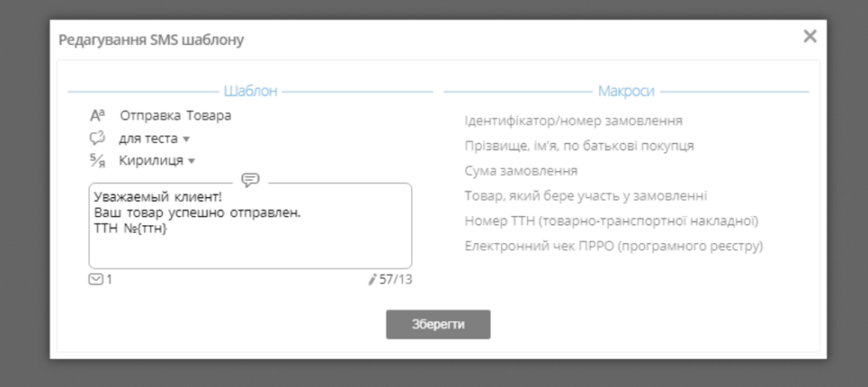The image size is (868, 387).
Task: Click the envelope SMS count icon
Action: coord(96,279)
